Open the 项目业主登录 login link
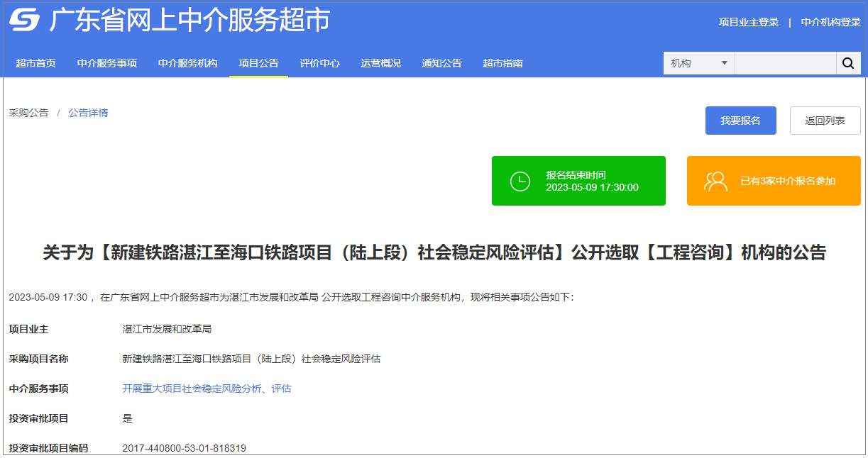The image size is (868, 458). (747, 22)
